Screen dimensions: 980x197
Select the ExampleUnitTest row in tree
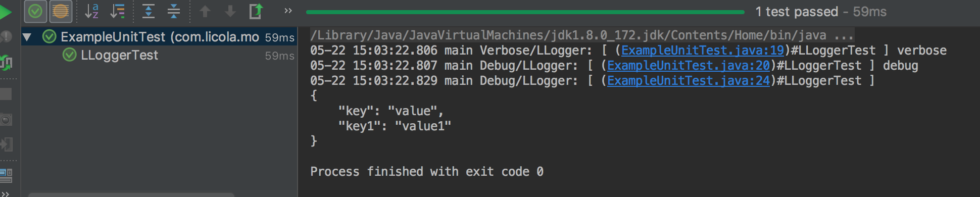[159, 37]
